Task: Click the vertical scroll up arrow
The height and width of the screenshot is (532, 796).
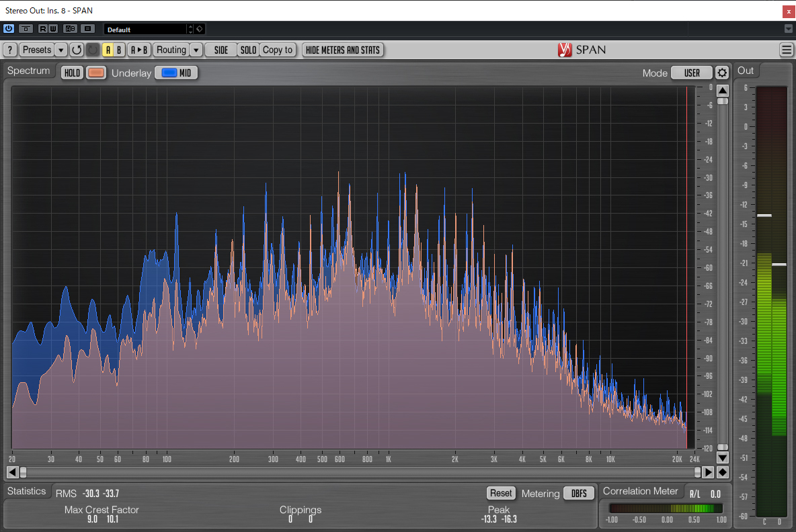Action: [723, 91]
